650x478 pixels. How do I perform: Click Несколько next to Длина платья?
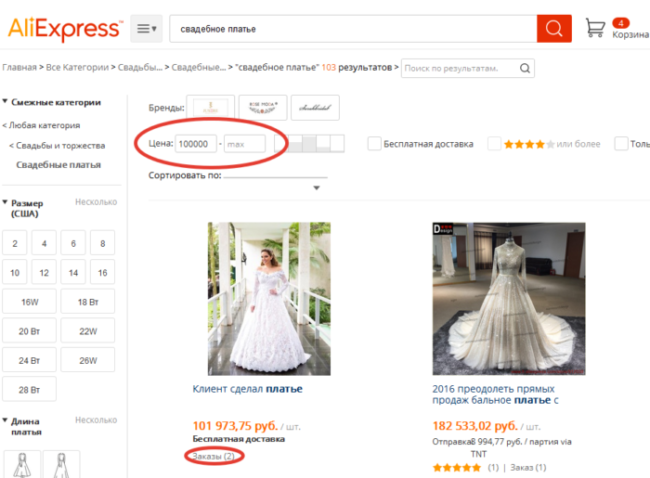tap(96, 420)
